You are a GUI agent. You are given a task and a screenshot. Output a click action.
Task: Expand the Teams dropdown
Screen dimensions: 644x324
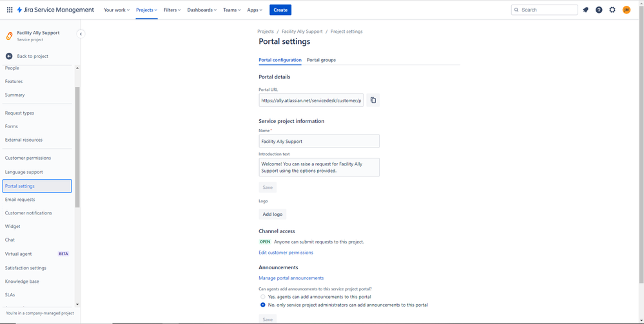(x=232, y=10)
